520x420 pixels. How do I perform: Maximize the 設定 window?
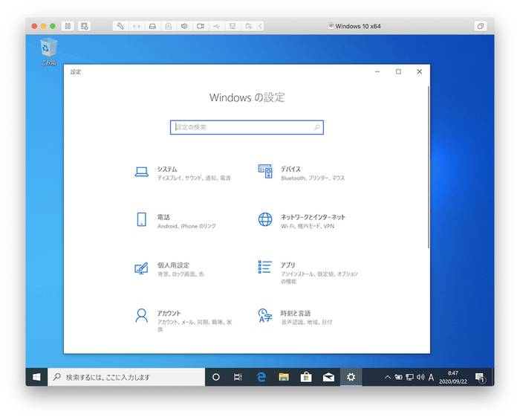click(x=398, y=71)
